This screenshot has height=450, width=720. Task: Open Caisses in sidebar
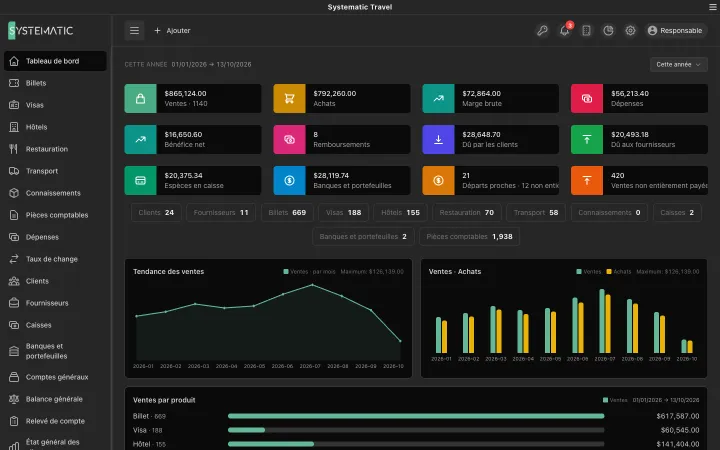(x=55, y=325)
